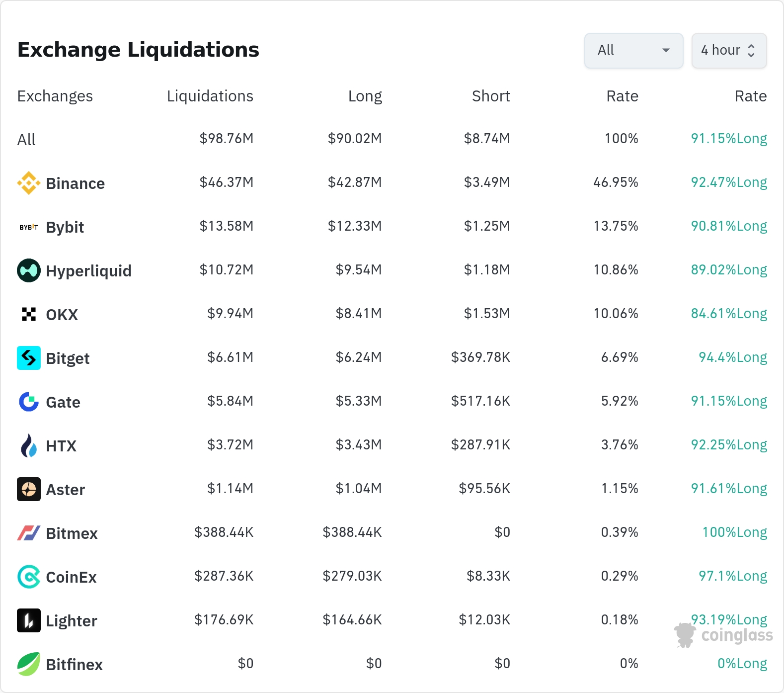Click the Bitmex logo icon
The height and width of the screenshot is (693, 784).
(29, 533)
